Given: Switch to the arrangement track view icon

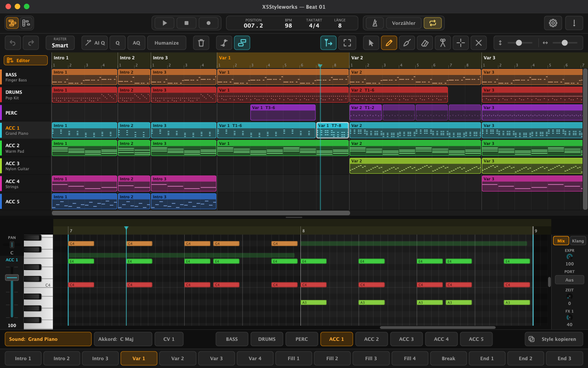Looking at the screenshot, I should pos(13,23).
